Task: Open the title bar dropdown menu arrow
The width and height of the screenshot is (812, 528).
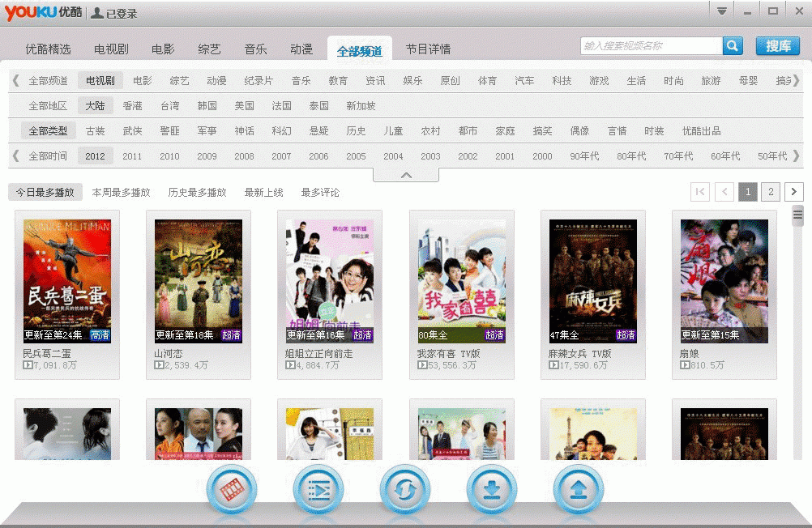Action: pos(722,11)
